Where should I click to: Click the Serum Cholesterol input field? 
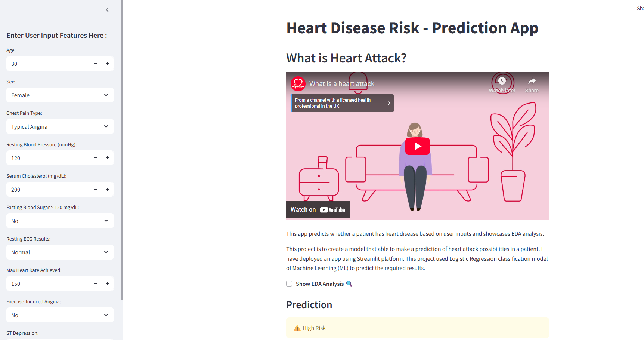tap(49, 189)
